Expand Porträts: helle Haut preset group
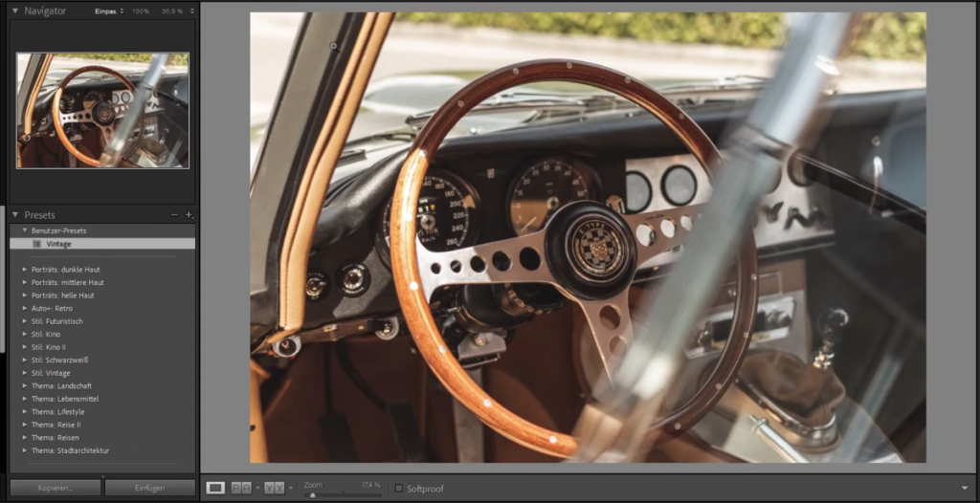This screenshot has width=980, height=503. tap(25, 295)
